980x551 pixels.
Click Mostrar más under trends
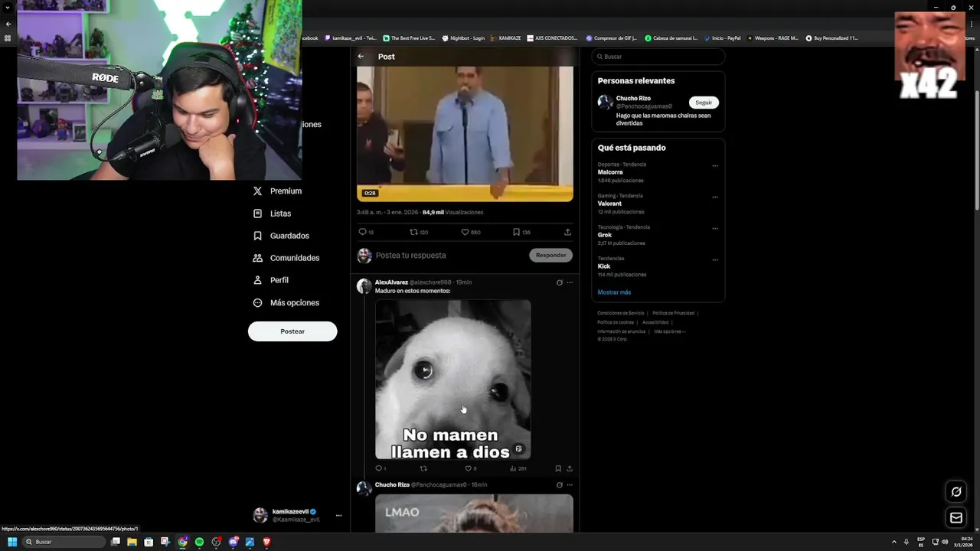[614, 292]
